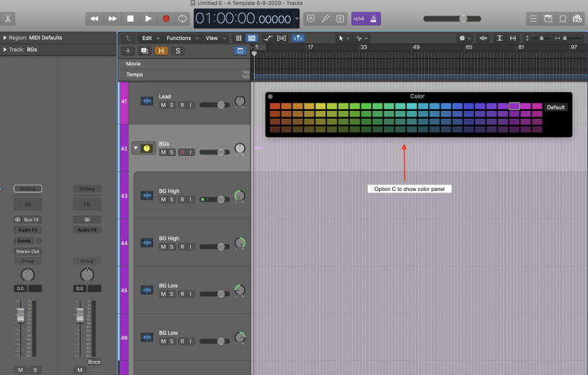Open the Note Pads icon
Image resolution: width=588 pixels, height=375 pixels.
pyautogui.click(x=548, y=18)
